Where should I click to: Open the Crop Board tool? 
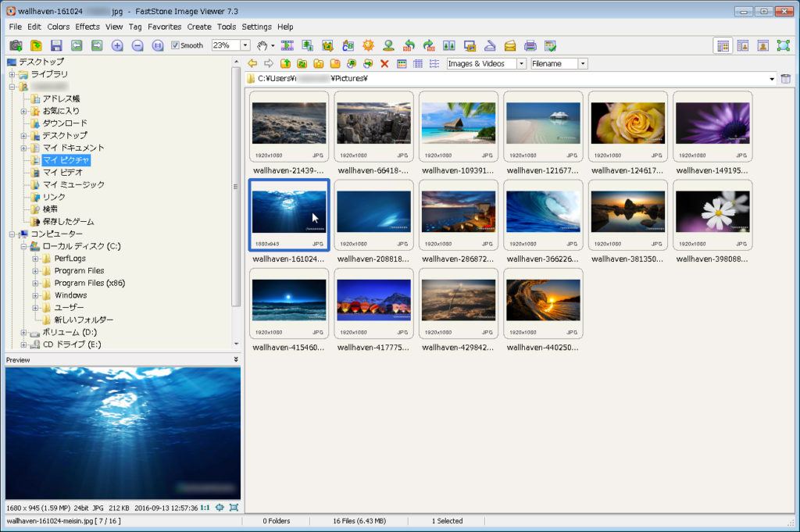pos(327,46)
